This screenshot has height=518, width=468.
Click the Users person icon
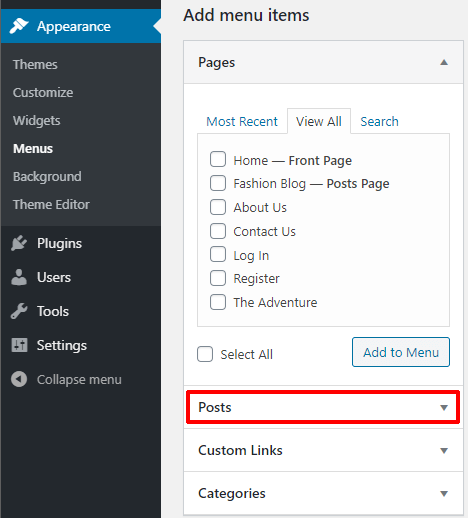pyautogui.click(x=19, y=277)
